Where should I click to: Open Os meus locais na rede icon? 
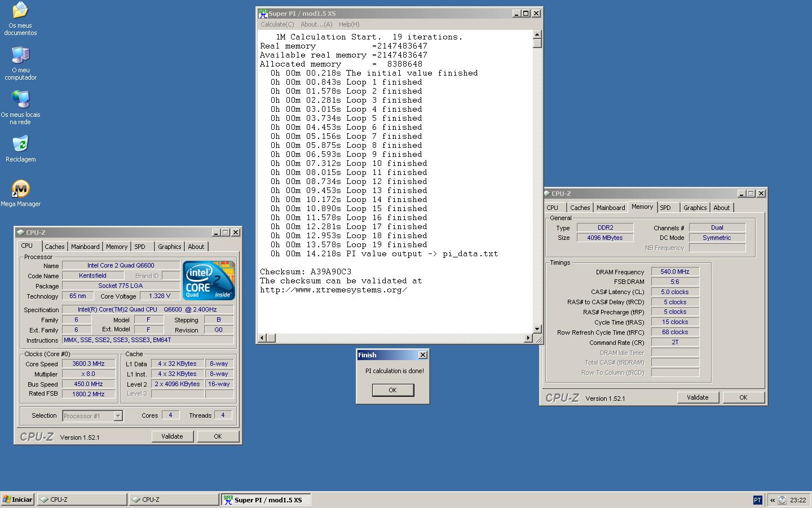20,108
